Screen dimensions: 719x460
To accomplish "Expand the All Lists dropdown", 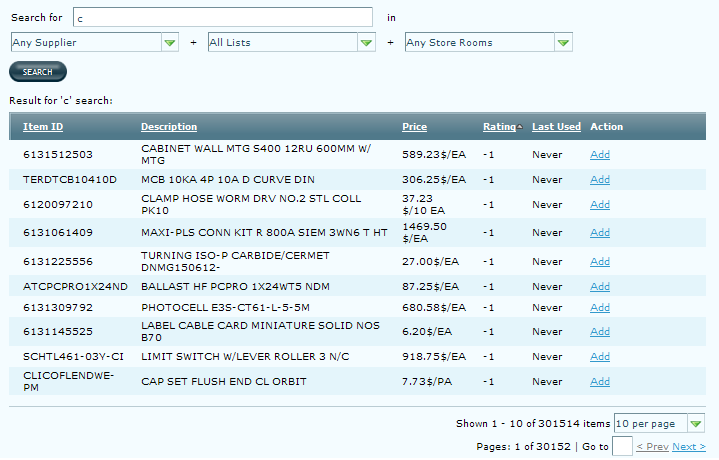I will click(x=291, y=42).
